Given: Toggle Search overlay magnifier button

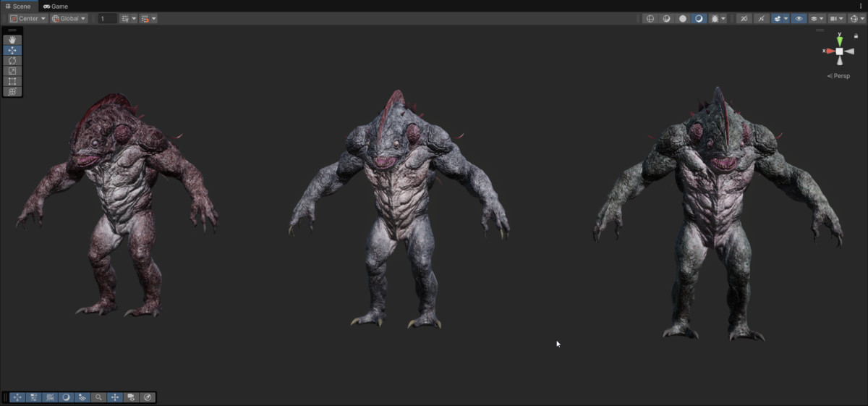Looking at the screenshot, I should [98, 397].
